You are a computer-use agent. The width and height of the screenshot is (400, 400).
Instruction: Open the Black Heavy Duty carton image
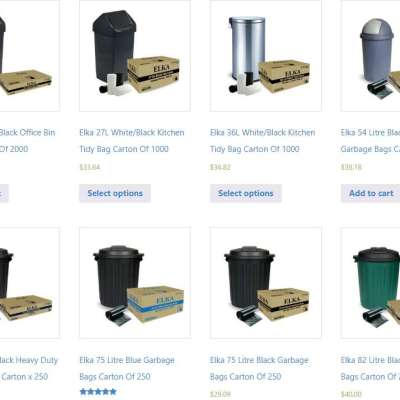tap(30, 283)
